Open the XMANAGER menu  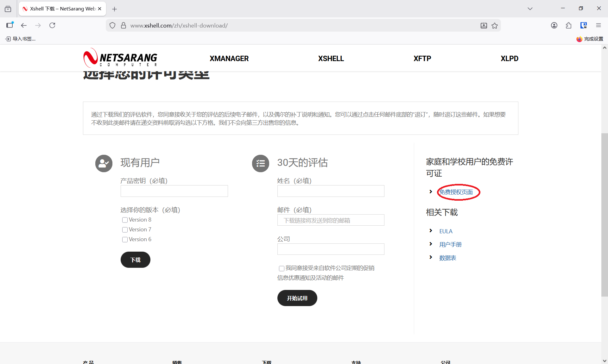point(229,59)
